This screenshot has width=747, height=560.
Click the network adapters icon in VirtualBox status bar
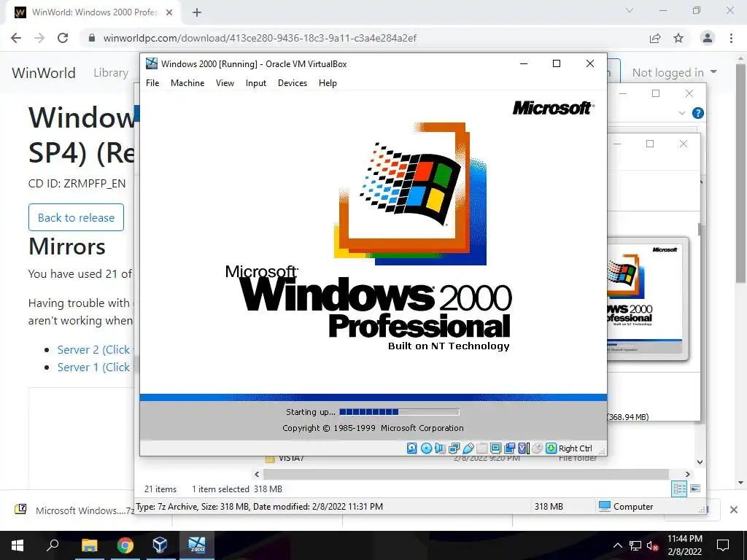pyautogui.click(x=454, y=448)
